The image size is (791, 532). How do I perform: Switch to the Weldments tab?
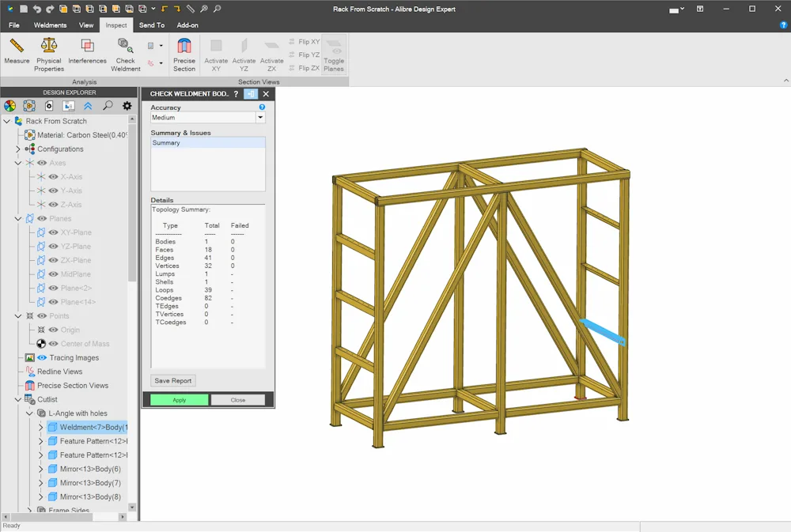pyautogui.click(x=50, y=25)
